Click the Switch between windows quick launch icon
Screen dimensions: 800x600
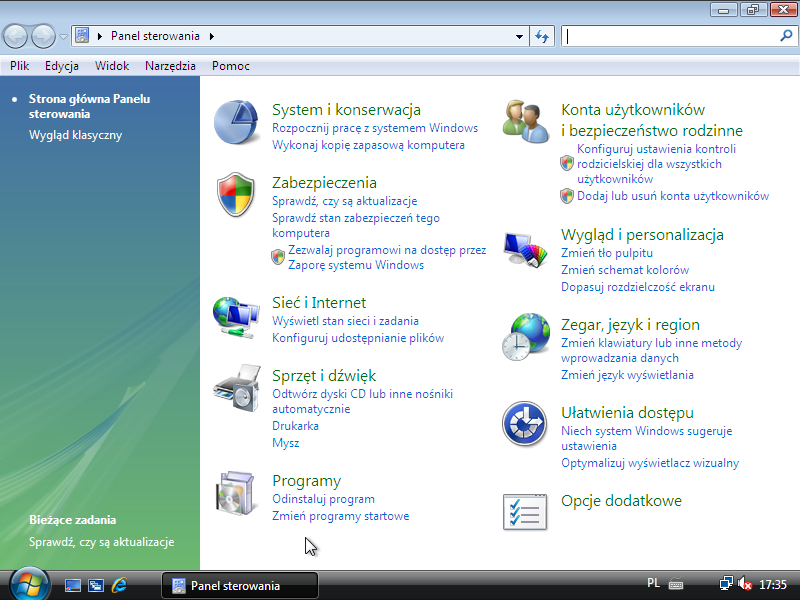point(96,585)
